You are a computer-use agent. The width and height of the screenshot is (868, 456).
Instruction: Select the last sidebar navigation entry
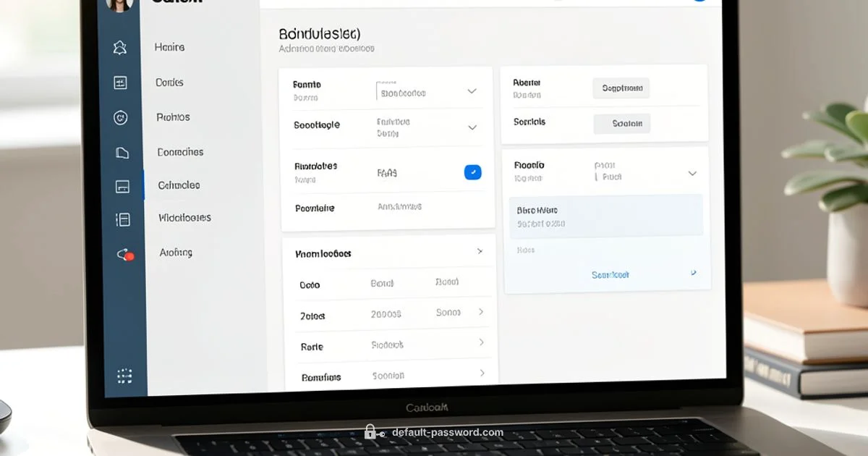point(174,253)
